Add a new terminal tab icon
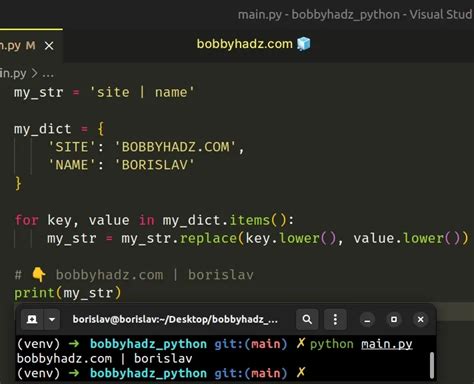Screen dimensions: 474x384 [x=32, y=319]
